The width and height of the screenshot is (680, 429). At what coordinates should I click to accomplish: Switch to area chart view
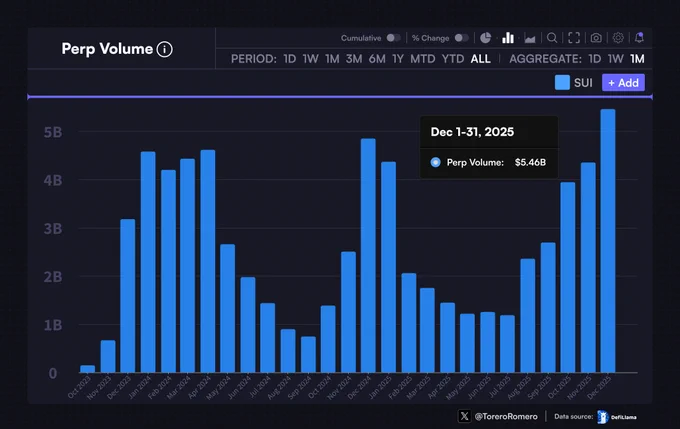pos(530,39)
